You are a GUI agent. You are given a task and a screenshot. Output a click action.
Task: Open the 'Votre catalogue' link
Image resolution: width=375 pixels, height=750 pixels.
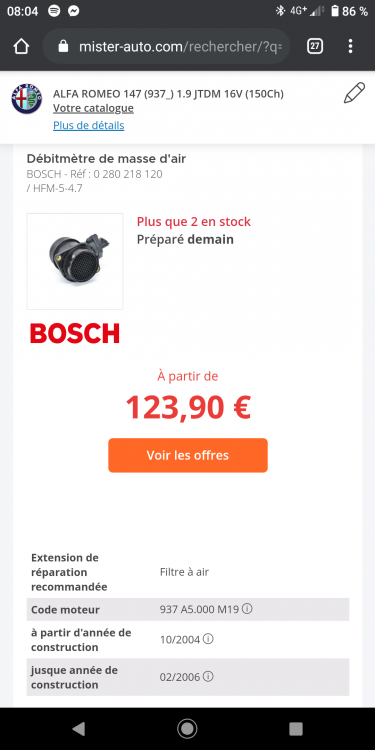93,109
